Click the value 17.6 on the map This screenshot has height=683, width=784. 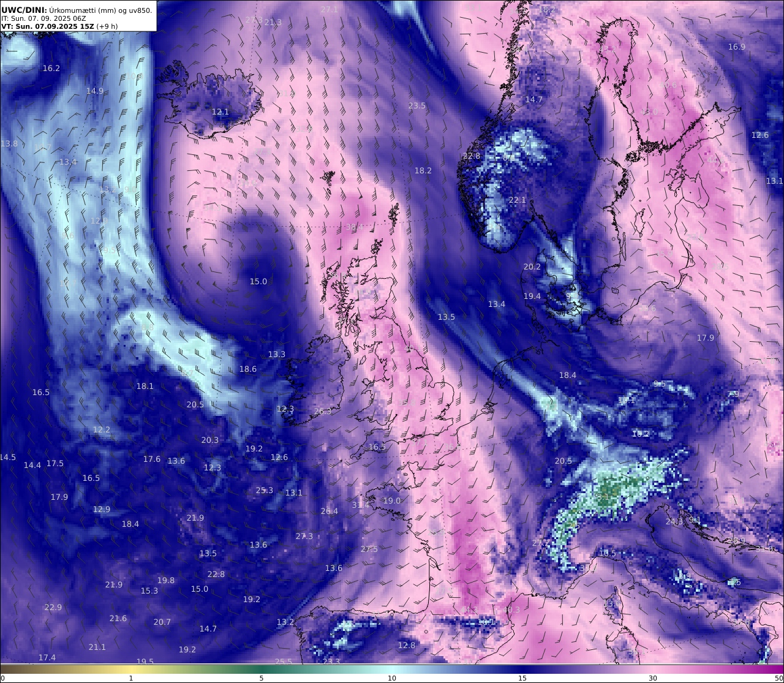click(152, 459)
